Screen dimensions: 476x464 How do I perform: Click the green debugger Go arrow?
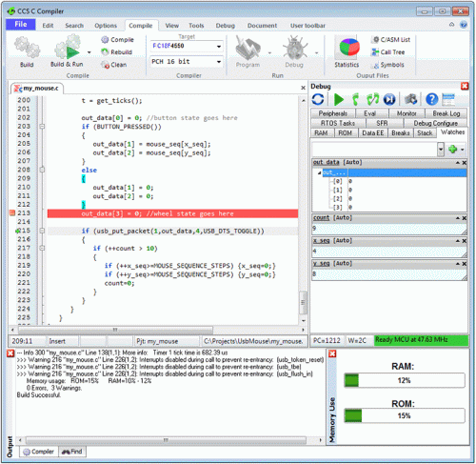pyautogui.click(x=339, y=99)
